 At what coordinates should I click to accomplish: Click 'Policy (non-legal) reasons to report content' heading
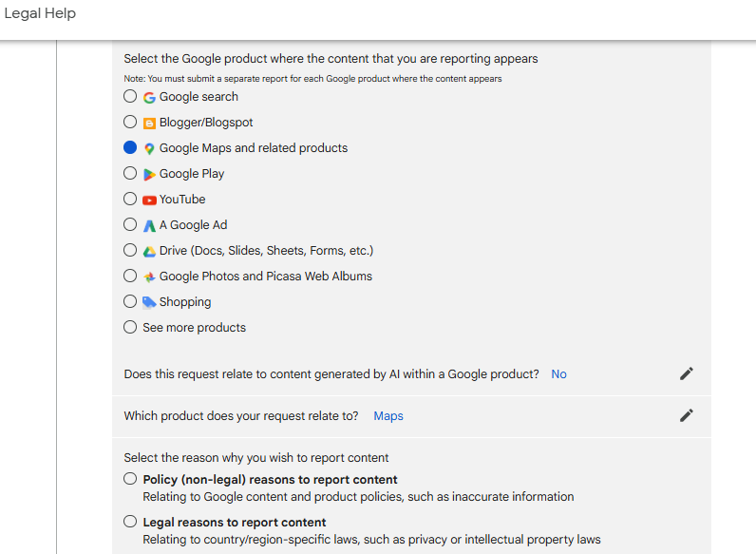coord(270,479)
